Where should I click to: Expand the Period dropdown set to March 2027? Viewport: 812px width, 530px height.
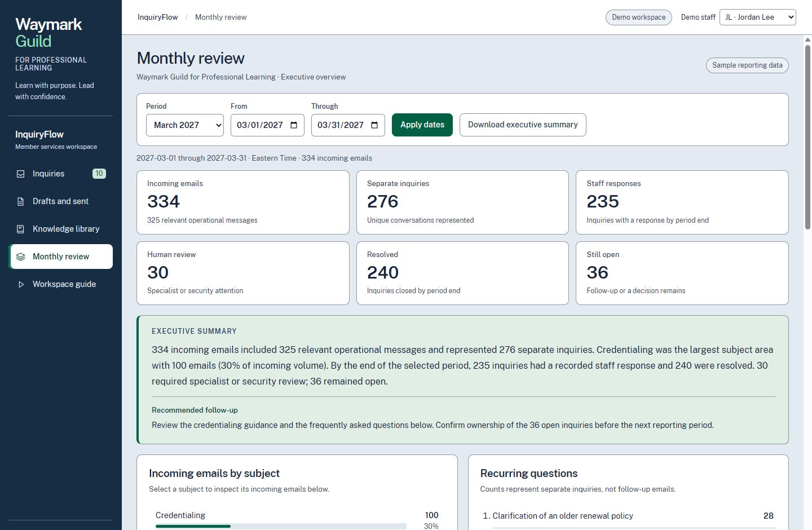[x=185, y=125]
